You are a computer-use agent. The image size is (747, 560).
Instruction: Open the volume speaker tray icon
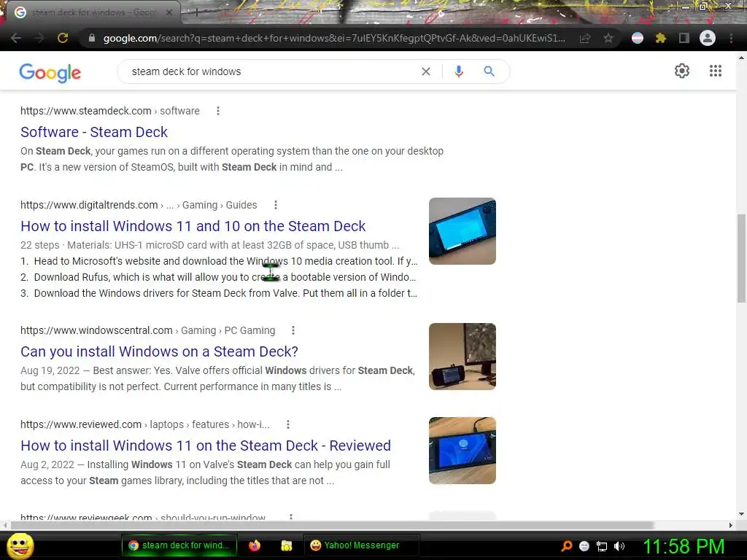(619, 546)
